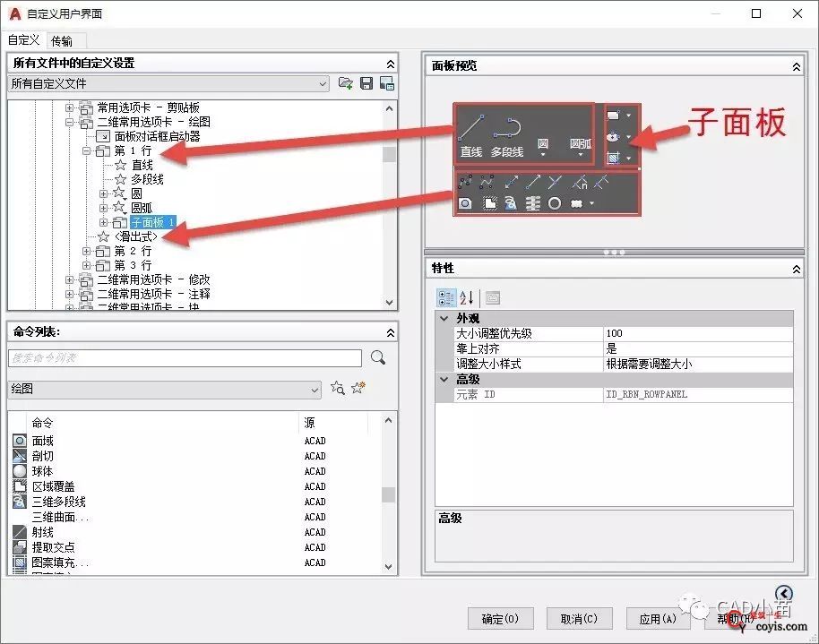Click the 取消(C) button
This screenshot has height=644, width=819.
click(x=579, y=619)
